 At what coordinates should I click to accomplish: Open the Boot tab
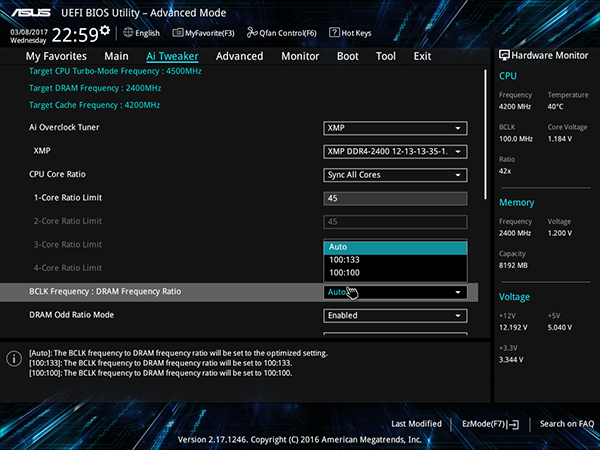click(347, 56)
